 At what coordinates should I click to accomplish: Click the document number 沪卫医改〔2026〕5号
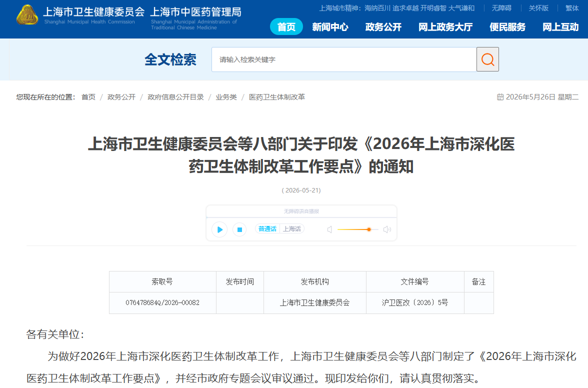(x=415, y=302)
